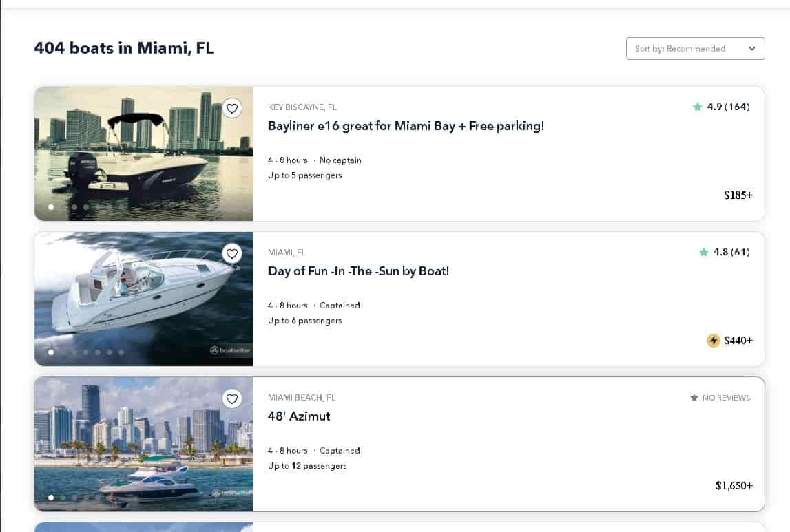View the white cruiser boat photo
Viewport: 790px width, 532px height.
pos(143,299)
